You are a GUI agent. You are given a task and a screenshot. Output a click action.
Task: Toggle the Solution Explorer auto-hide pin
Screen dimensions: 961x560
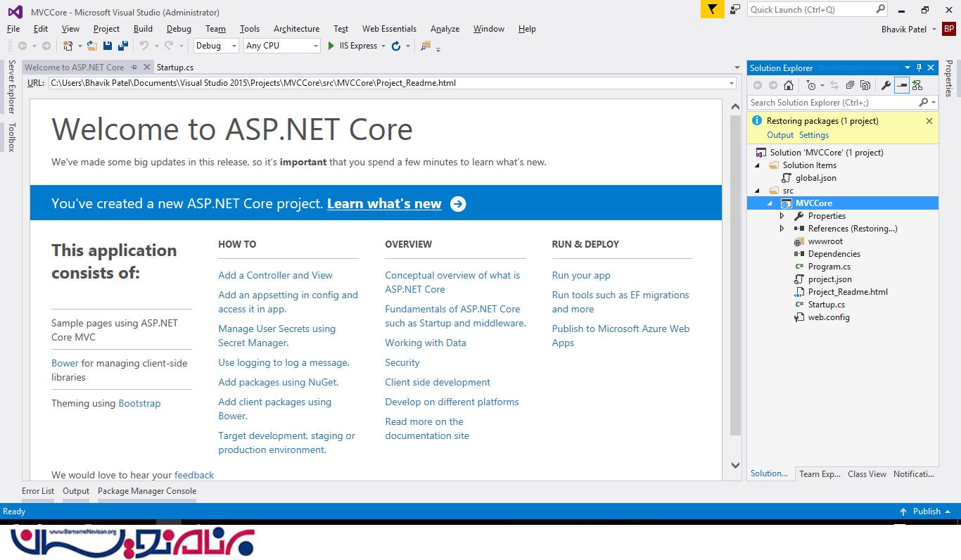coord(919,68)
